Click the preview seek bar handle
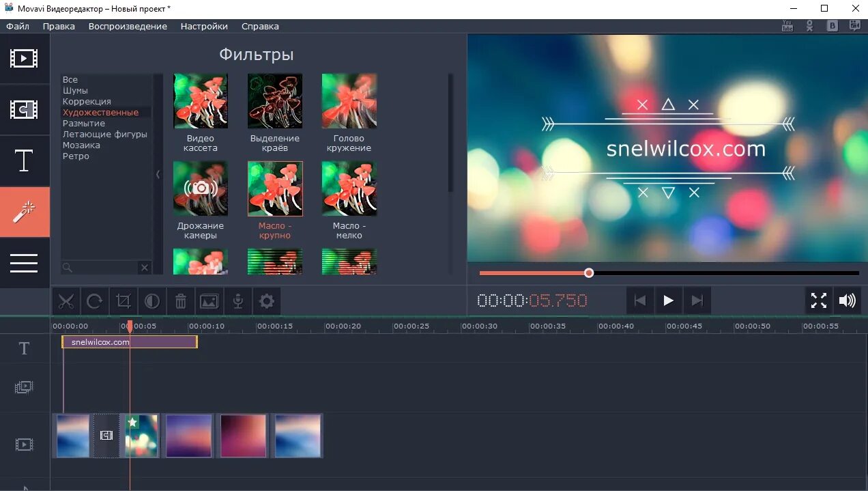 coord(589,273)
